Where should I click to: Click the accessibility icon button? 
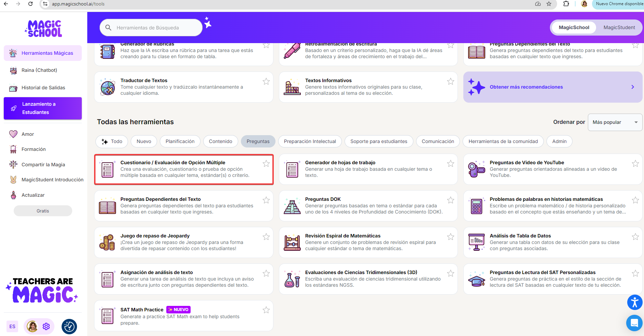pyautogui.click(x=634, y=302)
